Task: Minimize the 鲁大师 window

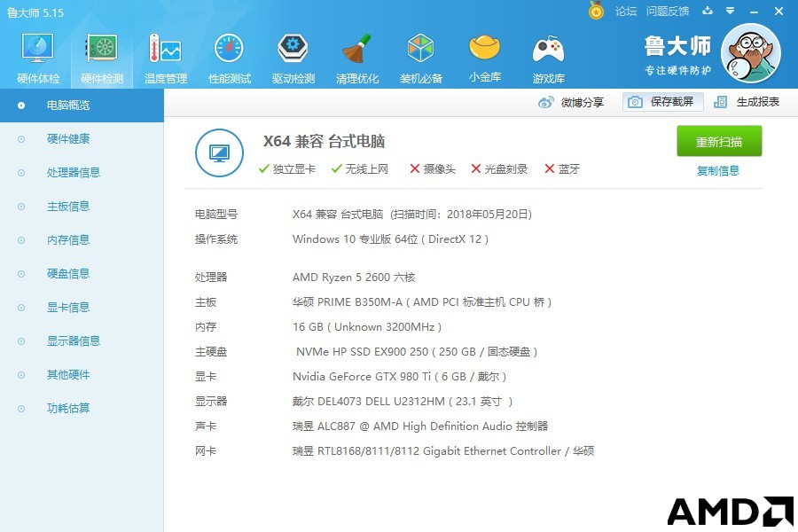Action: pyautogui.click(x=754, y=12)
